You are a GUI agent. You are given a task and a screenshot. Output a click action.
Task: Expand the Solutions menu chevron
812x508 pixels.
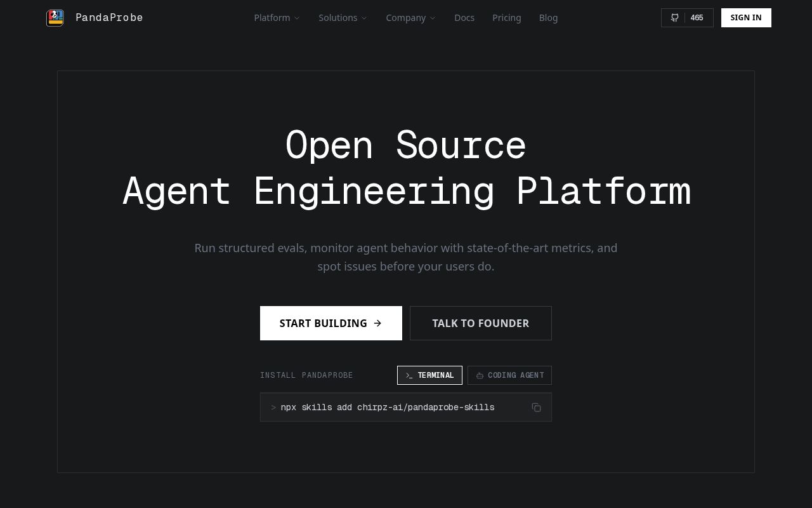[364, 18]
